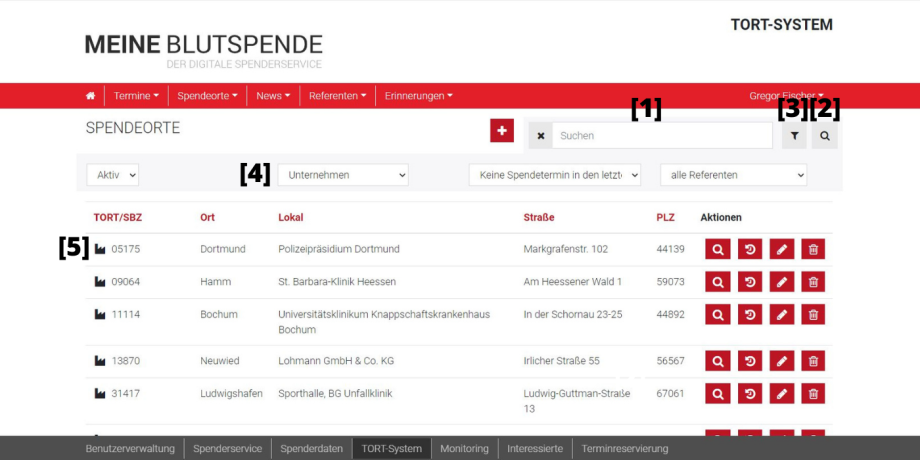This screenshot has height=460, width=920.
Task: Open the Keine Spendetermin filter dropdown
Action: (554, 175)
